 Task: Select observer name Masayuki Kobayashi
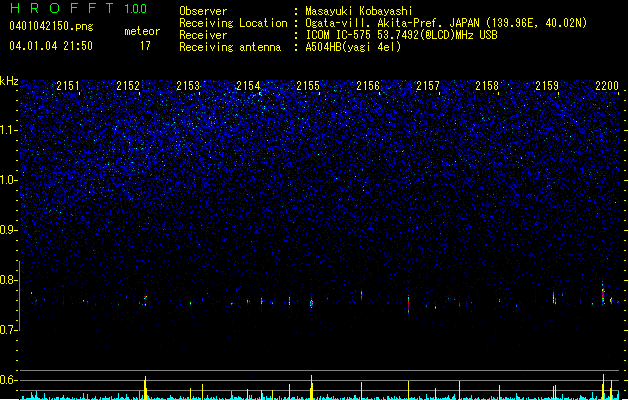tap(359, 11)
